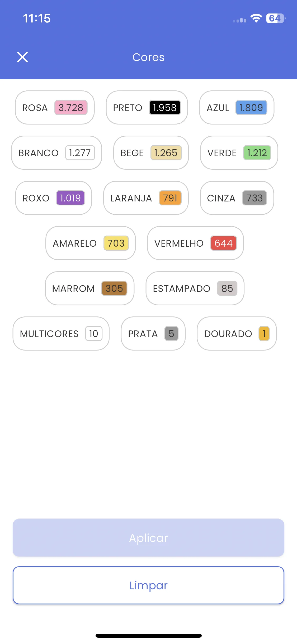The height and width of the screenshot is (644, 297).
Task: Tap the beige 1.265 swatch
Action: click(166, 153)
